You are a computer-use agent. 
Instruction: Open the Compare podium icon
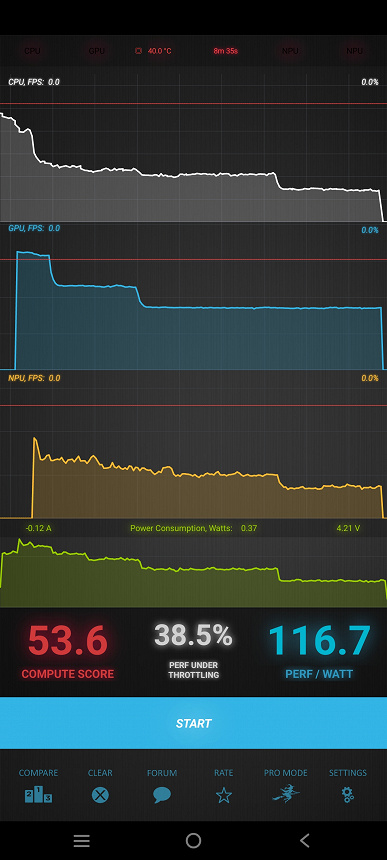tap(38, 795)
